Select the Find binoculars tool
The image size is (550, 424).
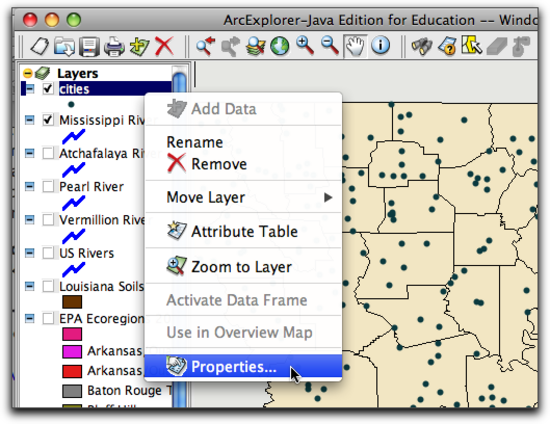point(422,46)
